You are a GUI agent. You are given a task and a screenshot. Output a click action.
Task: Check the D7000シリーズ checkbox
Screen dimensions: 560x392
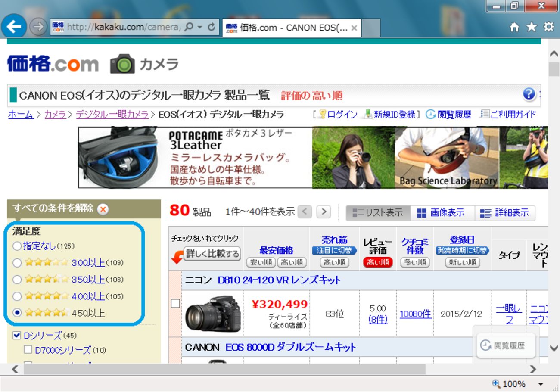(28, 349)
